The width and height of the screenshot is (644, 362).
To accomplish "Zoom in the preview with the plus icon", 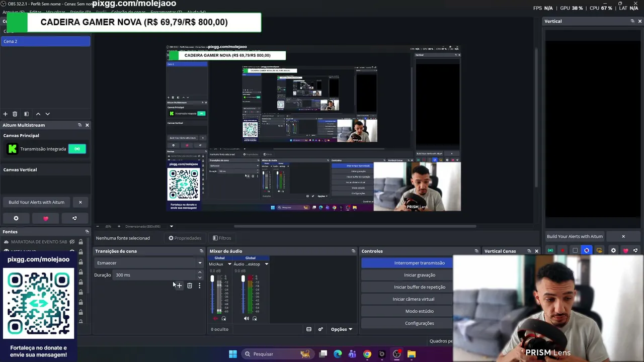I will [x=119, y=226].
